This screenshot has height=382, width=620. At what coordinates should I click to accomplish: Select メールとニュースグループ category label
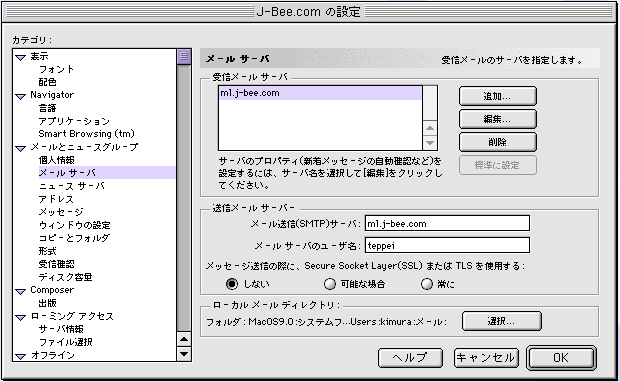(x=85, y=147)
